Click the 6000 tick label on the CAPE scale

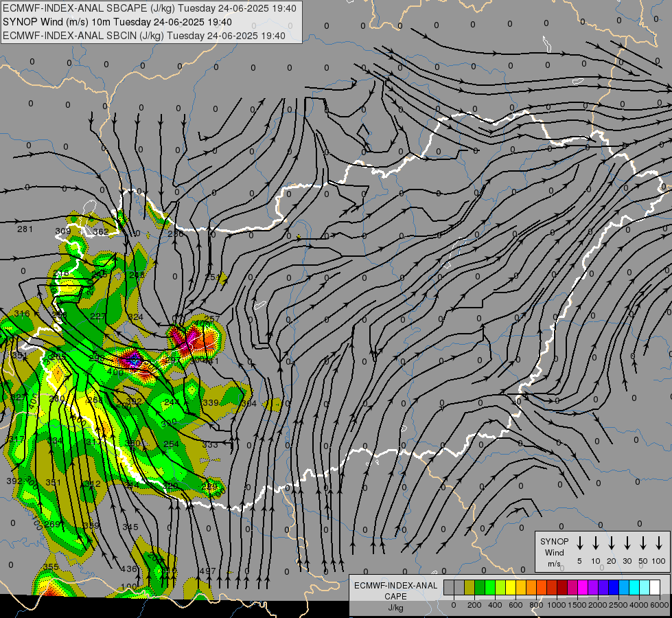(659, 605)
